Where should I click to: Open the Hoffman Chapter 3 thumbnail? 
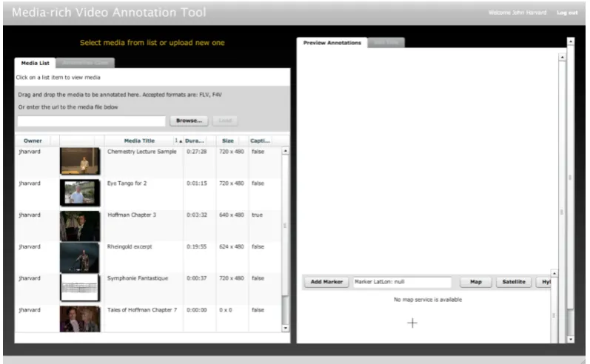coord(80,226)
